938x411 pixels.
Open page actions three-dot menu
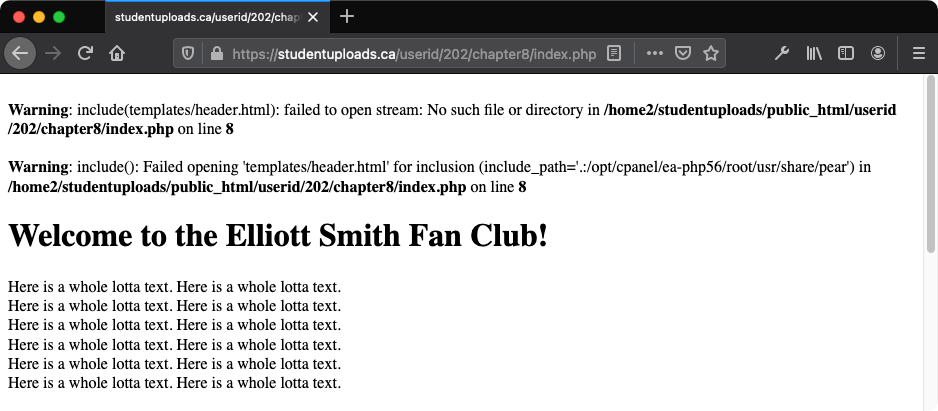coord(655,53)
